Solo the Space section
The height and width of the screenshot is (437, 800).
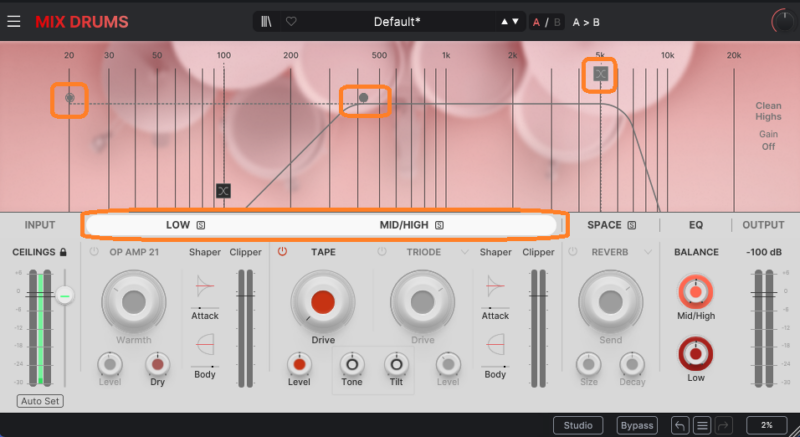pyautogui.click(x=632, y=225)
